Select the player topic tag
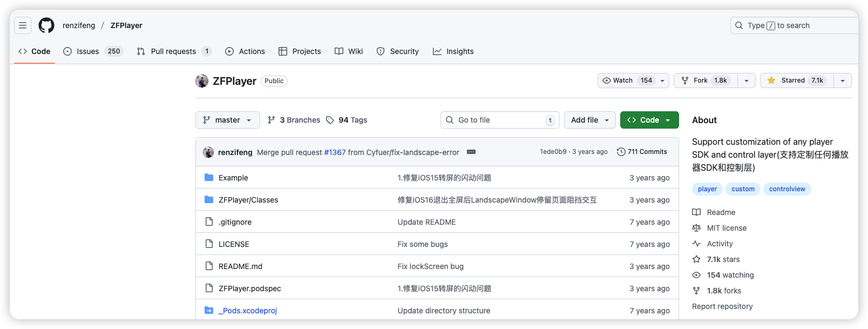The image size is (868, 329). pyautogui.click(x=707, y=189)
